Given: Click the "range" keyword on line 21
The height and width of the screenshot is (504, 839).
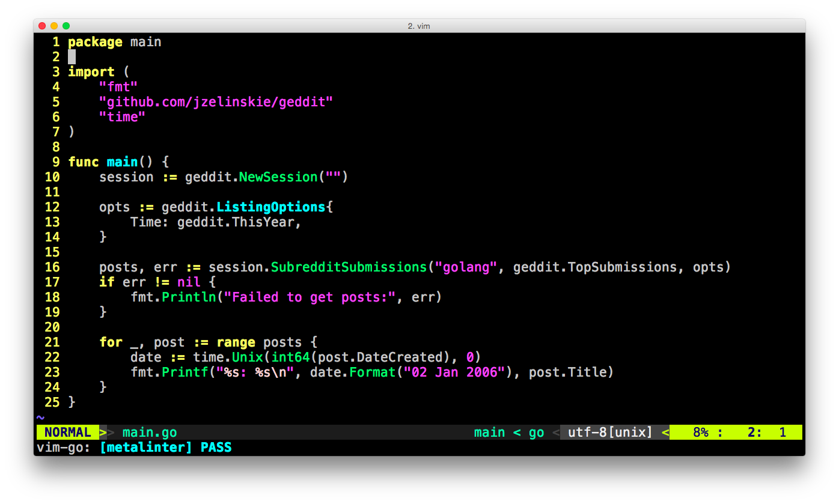Looking at the screenshot, I should pos(236,342).
